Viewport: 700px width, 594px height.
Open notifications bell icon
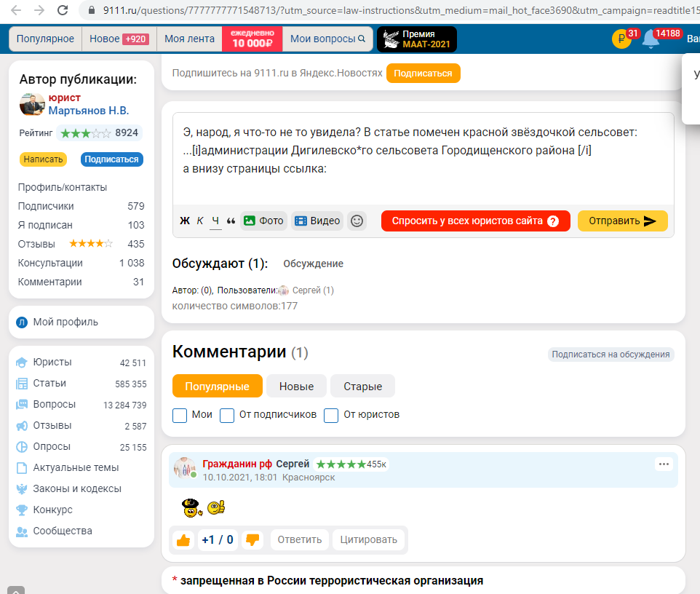pyautogui.click(x=650, y=39)
